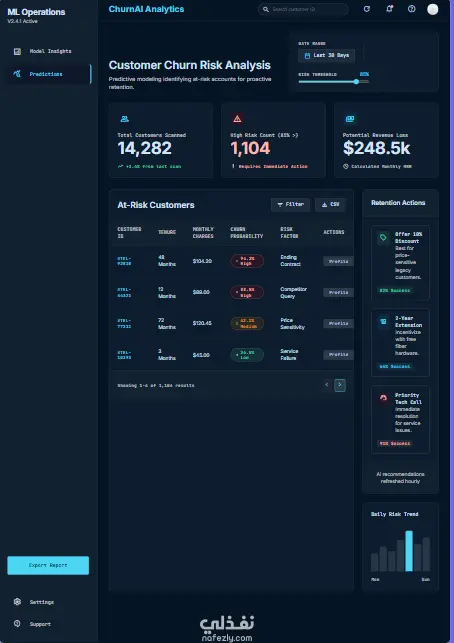
Task: Open the customer ID link in the 72 Months row
Action: 124,324
